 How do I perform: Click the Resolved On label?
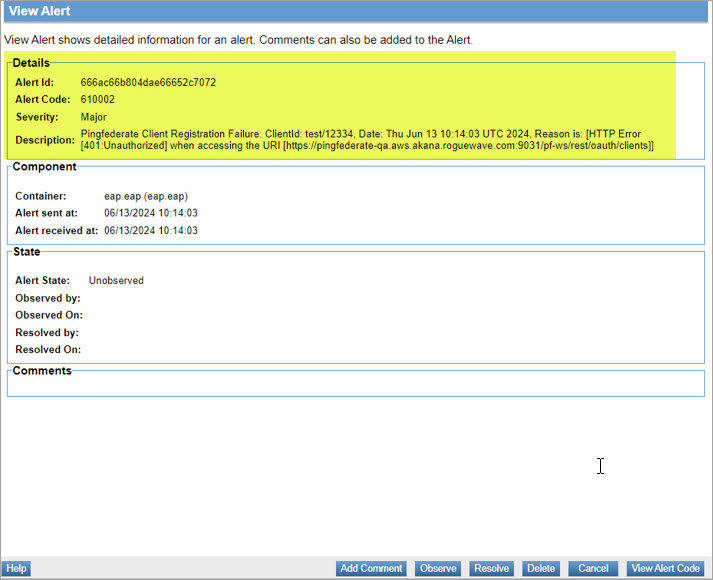click(x=48, y=350)
